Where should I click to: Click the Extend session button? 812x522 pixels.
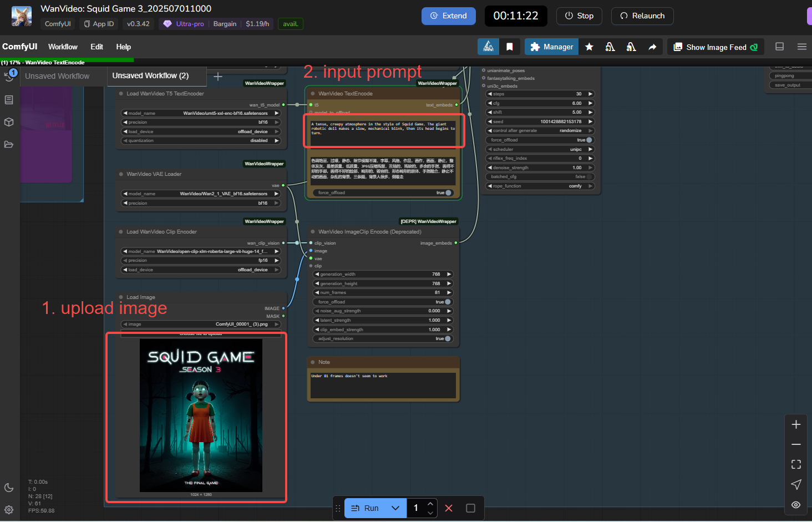[x=449, y=16]
